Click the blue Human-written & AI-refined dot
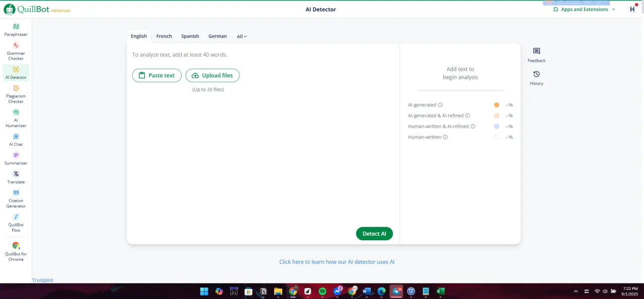Viewport: 644px width, 299px height. [x=497, y=127]
